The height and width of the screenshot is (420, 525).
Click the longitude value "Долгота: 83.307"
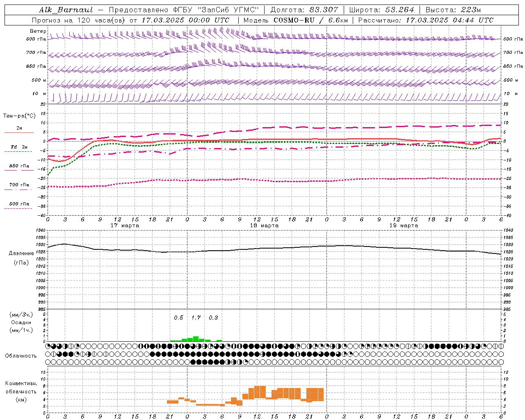[x=304, y=10]
